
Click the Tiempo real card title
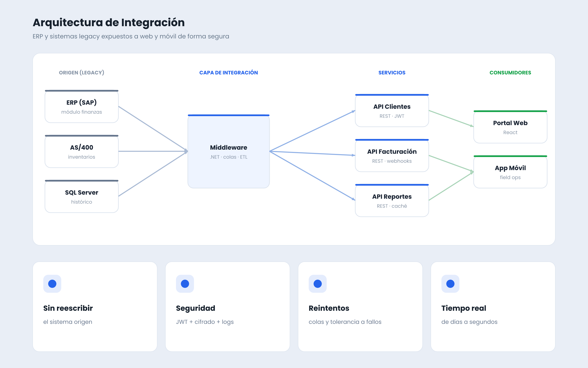(x=464, y=308)
